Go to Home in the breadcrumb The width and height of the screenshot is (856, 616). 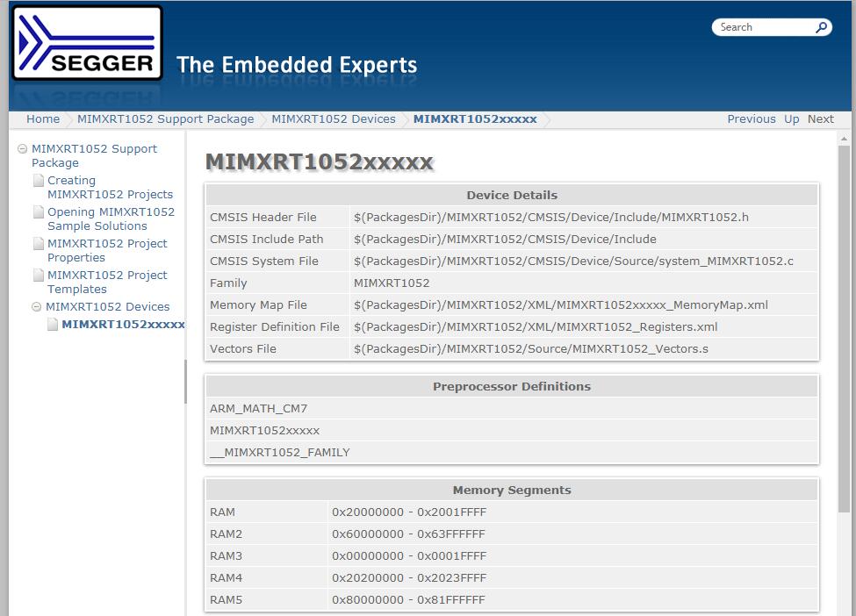[43, 119]
